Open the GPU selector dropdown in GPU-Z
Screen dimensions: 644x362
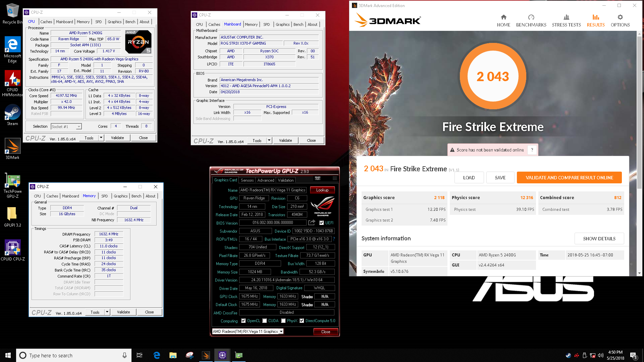point(248,331)
